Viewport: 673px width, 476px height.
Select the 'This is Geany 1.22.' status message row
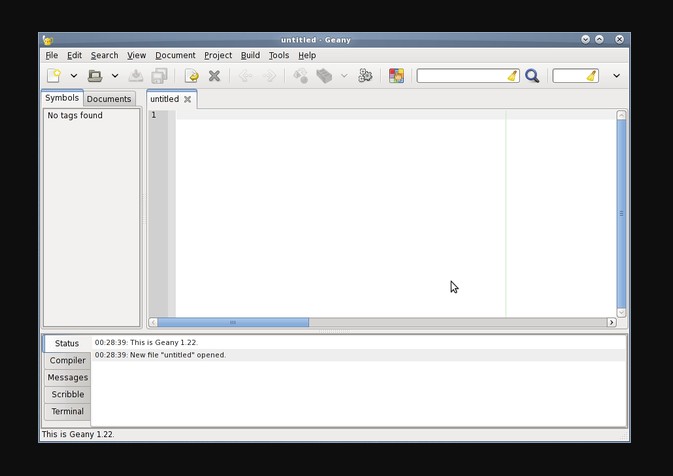(358, 343)
